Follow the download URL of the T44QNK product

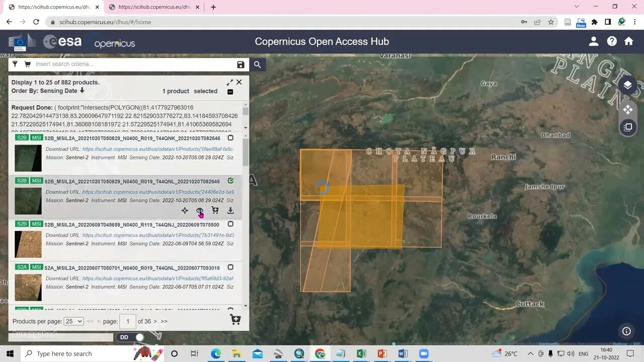(x=158, y=149)
